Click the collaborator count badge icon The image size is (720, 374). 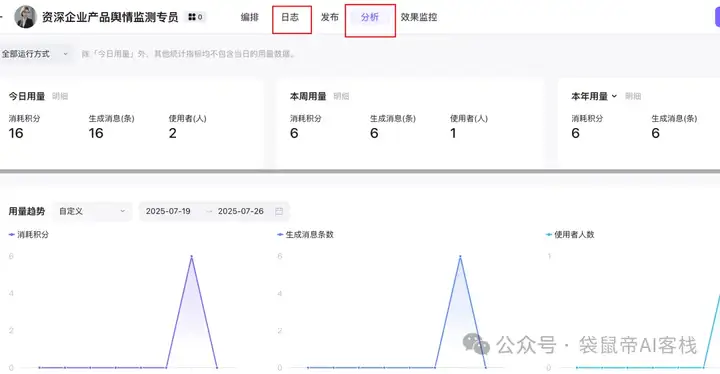point(196,17)
